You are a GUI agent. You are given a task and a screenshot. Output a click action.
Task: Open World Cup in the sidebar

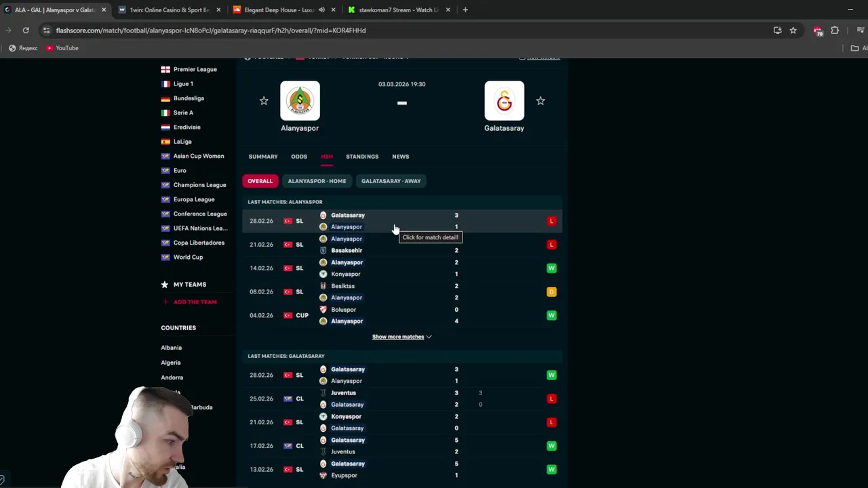tap(188, 258)
